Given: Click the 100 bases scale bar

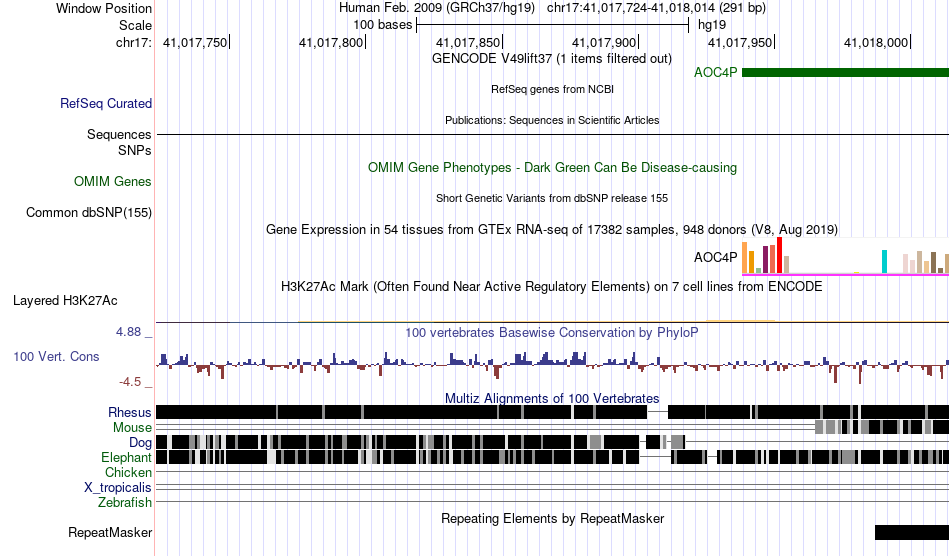Looking at the screenshot, I should [553, 25].
